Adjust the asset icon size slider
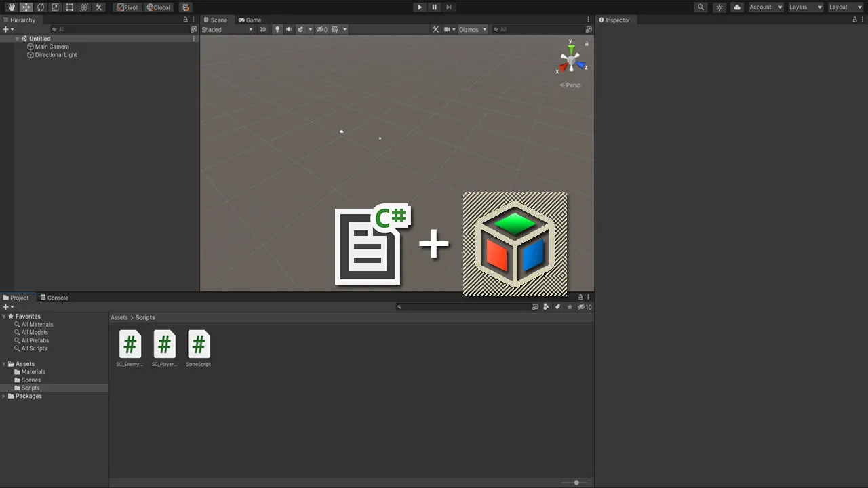This screenshot has width=868, height=488. point(576,483)
